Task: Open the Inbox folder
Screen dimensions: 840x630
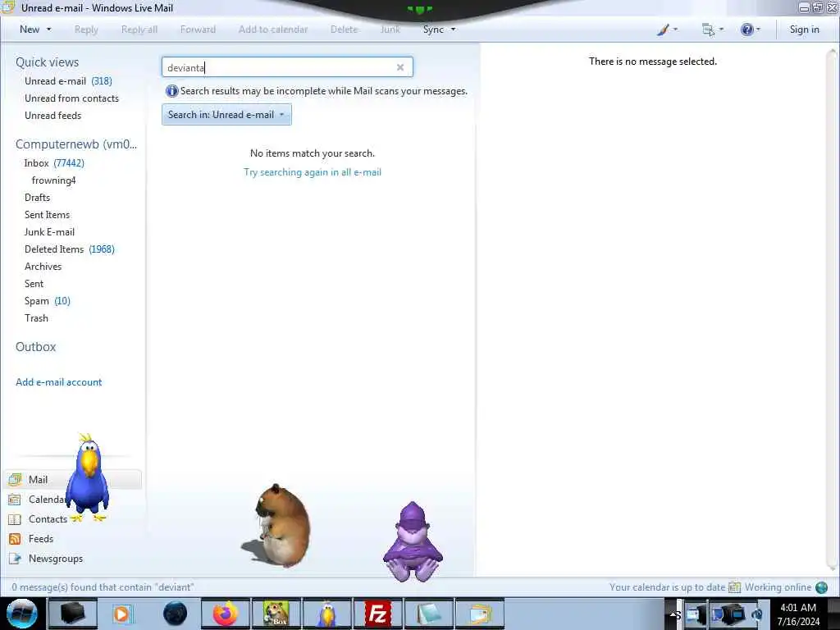Action: [53, 163]
